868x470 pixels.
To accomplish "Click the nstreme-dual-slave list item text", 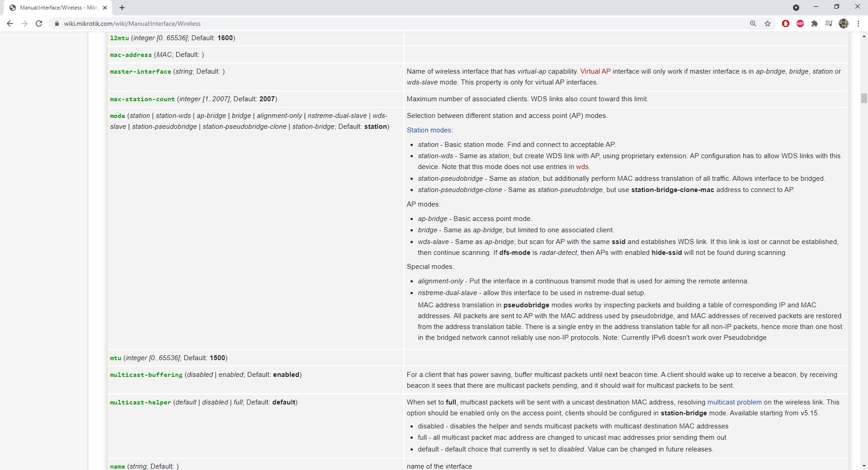I will [x=532, y=293].
